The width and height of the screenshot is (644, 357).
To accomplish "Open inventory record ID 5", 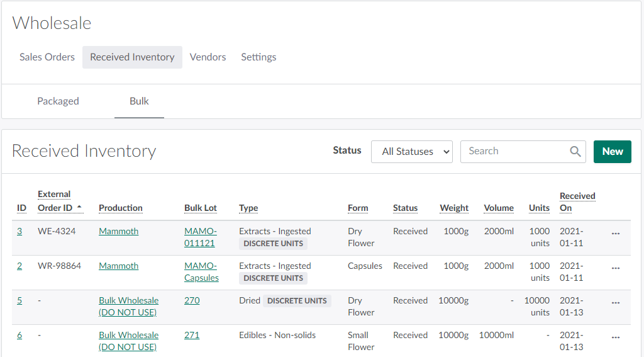I will click(x=19, y=300).
